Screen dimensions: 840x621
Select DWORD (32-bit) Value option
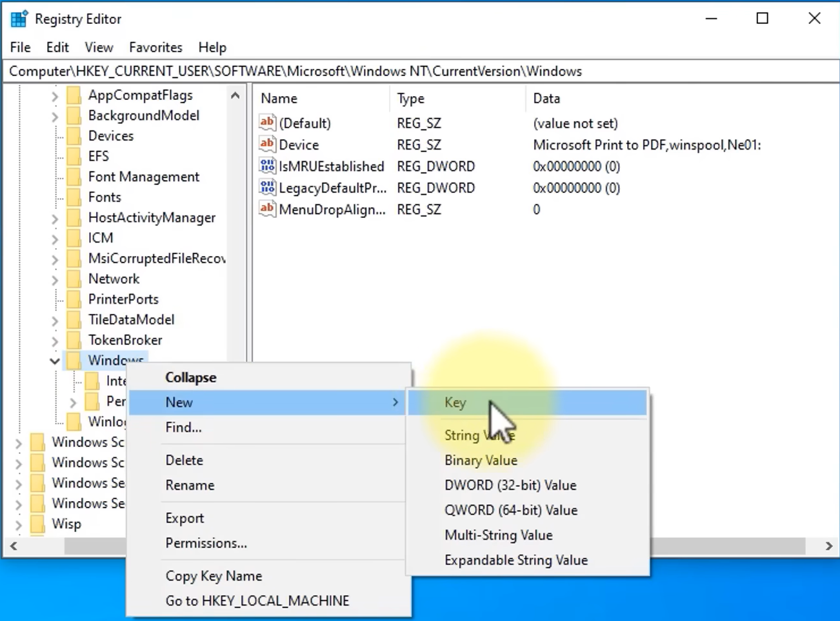click(510, 485)
